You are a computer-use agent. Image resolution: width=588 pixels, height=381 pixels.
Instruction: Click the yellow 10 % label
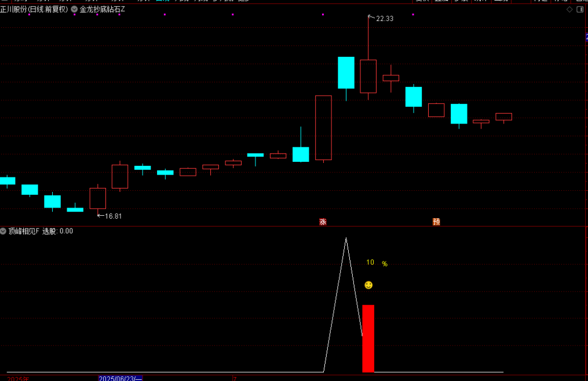point(377,263)
